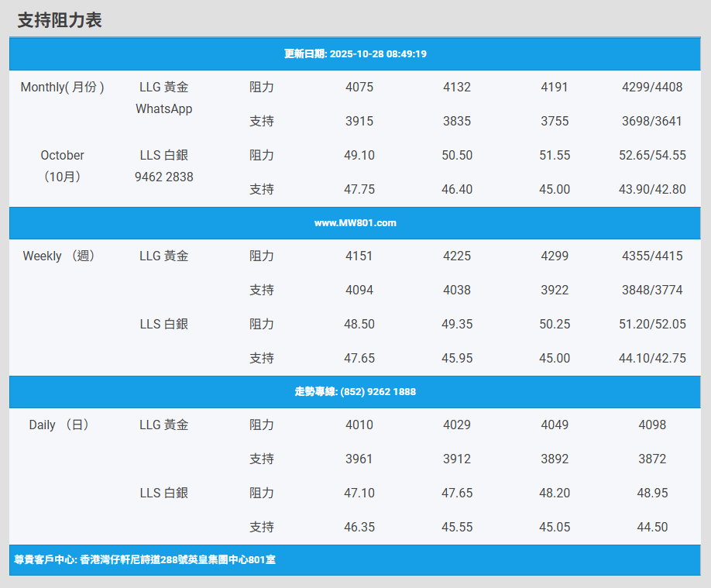Click daily gold support value 3872

pyautogui.click(x=652, y=459)
